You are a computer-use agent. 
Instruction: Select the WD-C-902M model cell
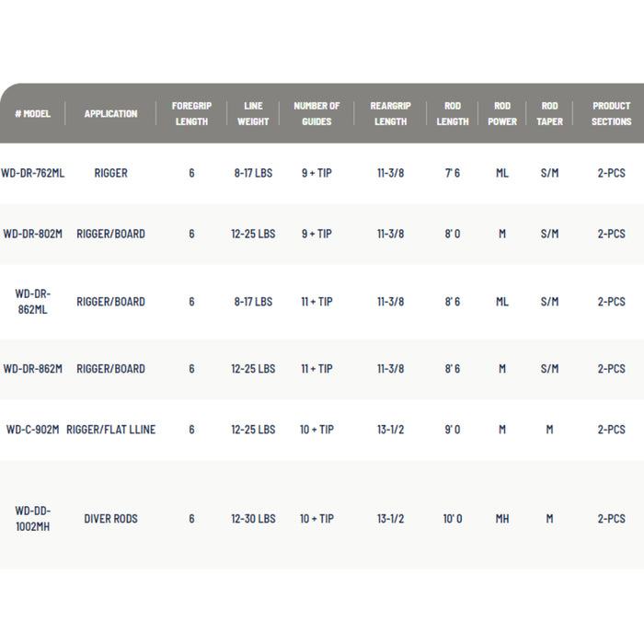click(33, 430)
